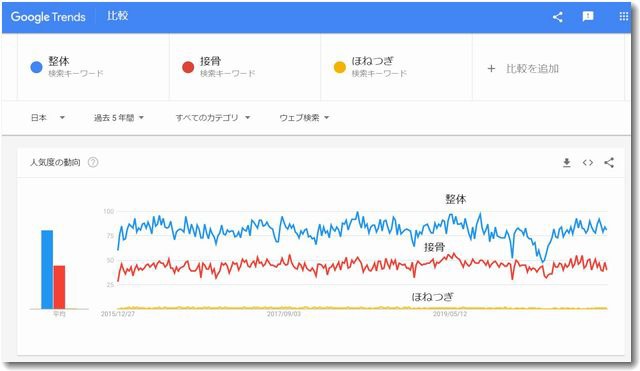640x371 pixels.
Task: Click the plus icon to add comparison
Action: coord(491,69)
